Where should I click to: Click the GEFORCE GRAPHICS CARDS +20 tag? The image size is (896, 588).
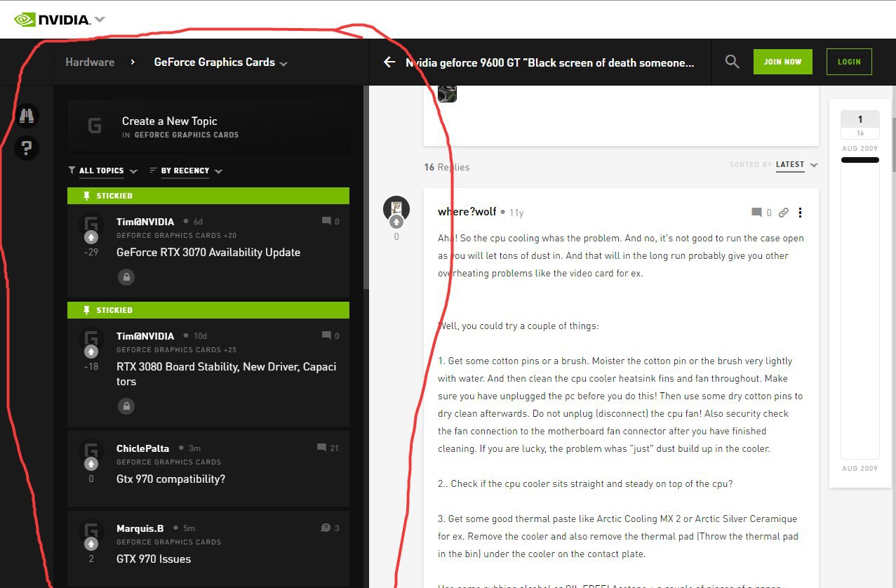[x=176, y=236]
